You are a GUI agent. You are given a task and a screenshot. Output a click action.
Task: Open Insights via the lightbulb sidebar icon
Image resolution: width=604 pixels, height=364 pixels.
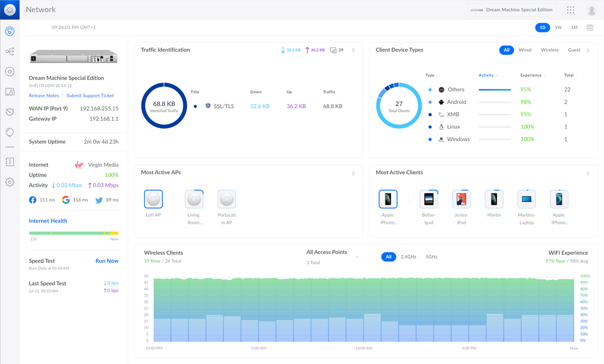click(10, 132)
